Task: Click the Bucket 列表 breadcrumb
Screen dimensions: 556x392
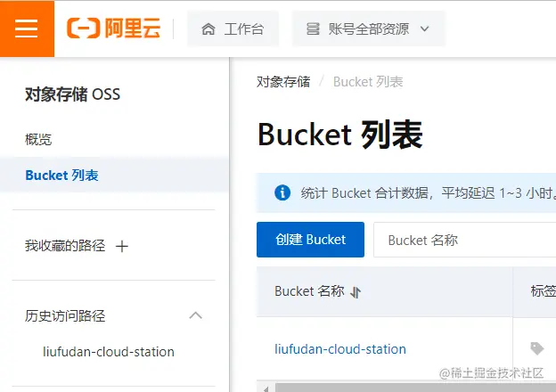Action: click(368, 82)
